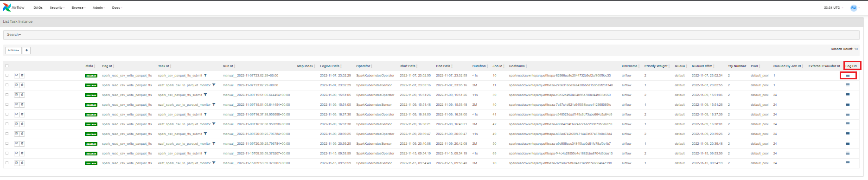Click the filter icon beside task of job 49
The image size is (868, 180).
pos(205,134)
